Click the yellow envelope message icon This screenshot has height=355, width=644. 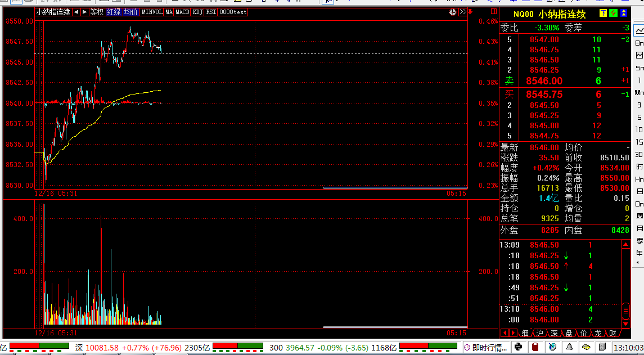586,347
